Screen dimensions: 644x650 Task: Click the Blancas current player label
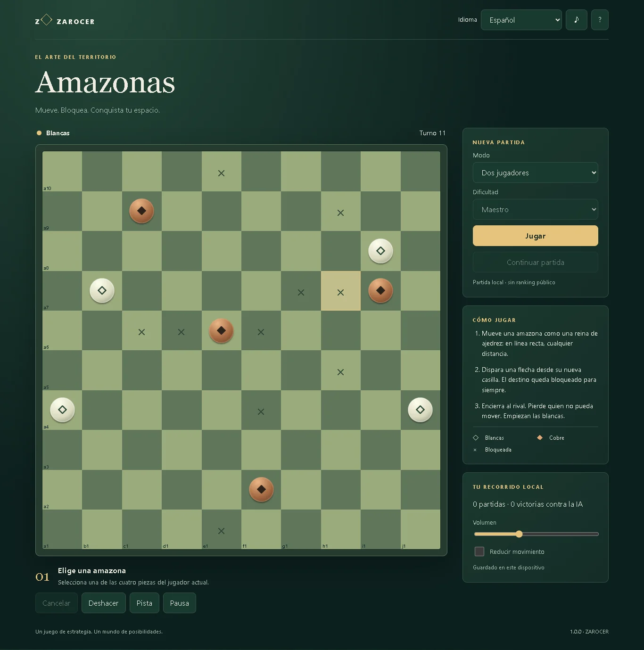(58, 133)
